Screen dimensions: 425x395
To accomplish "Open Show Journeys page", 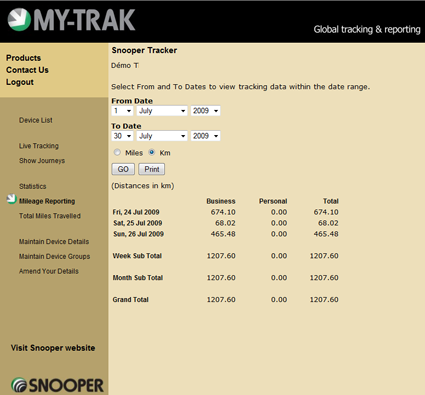I will 42,160.
